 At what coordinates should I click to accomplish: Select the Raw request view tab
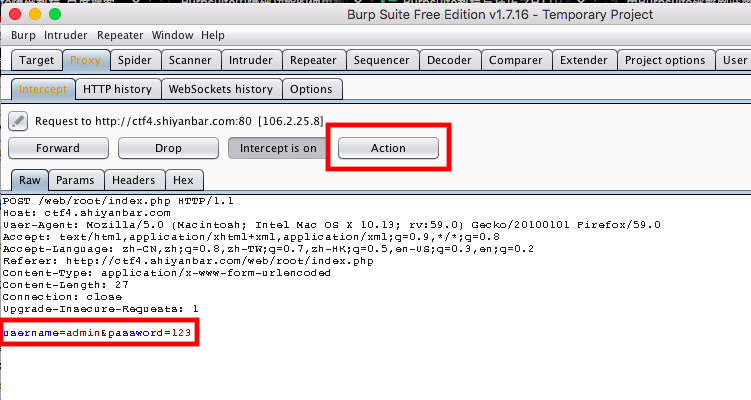30,181
